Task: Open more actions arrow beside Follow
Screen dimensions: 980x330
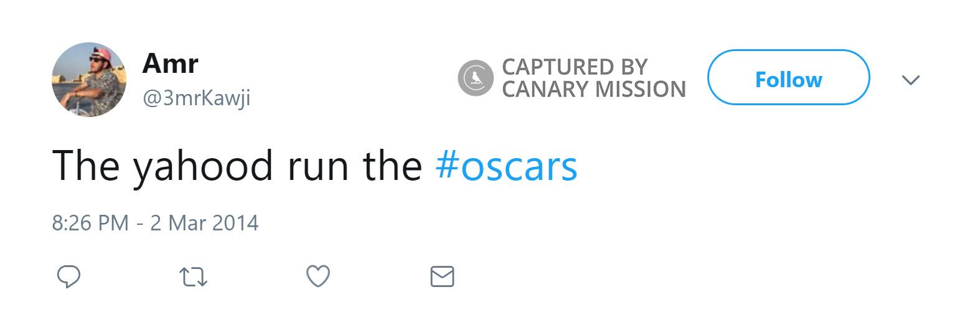Action: (x=910, y=80)
